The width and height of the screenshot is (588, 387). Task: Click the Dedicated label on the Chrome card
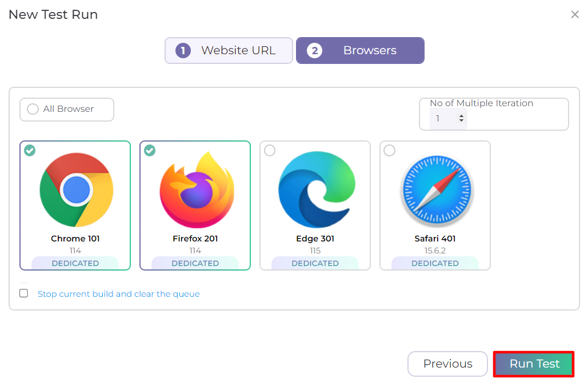coord(75,263)
